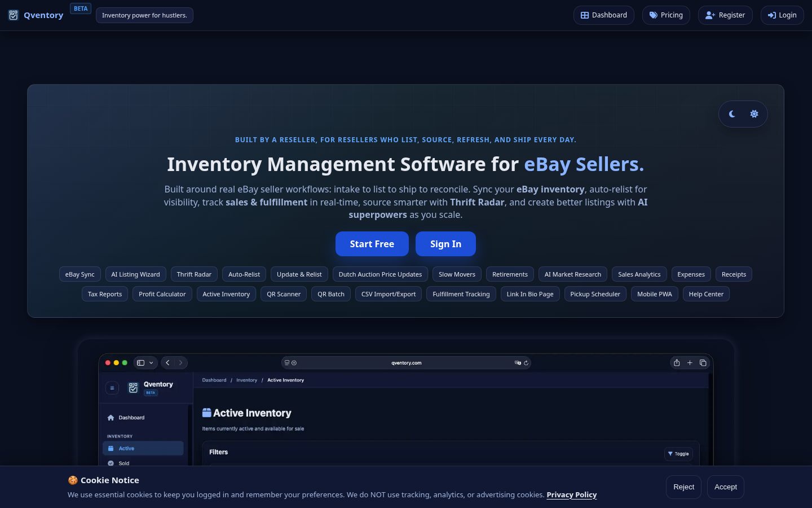Screen dimensions: 812x508
Task: Select the Active Inventory chip
Action: pyautogui.click(x=226, y=294)
